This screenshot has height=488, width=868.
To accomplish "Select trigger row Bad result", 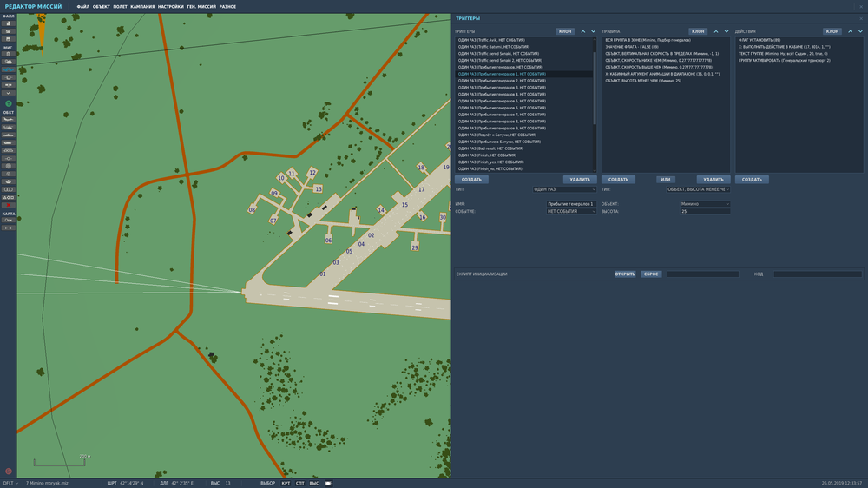I will 523,148.
